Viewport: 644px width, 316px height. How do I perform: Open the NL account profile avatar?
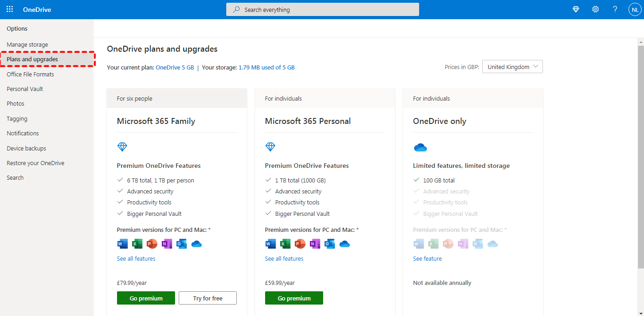[x=635, y=10]
